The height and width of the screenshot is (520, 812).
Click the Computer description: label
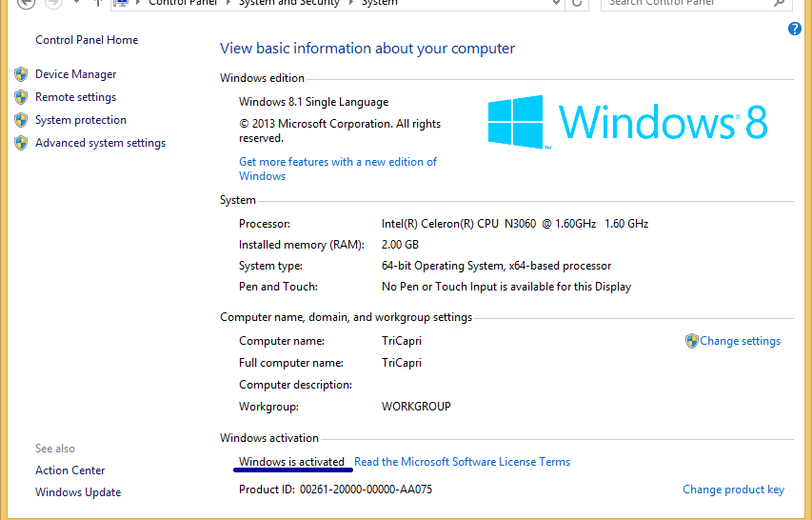coord(295,385)
